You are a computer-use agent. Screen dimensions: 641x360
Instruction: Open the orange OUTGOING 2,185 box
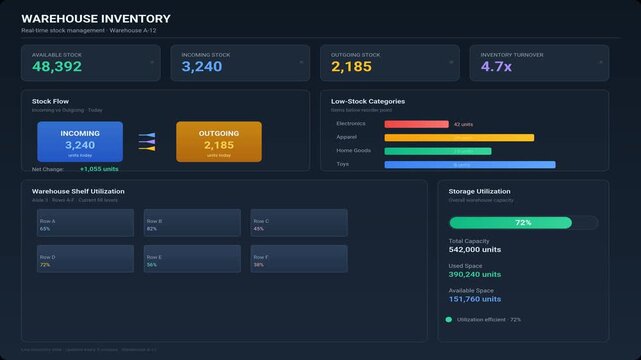pos(219,142)
